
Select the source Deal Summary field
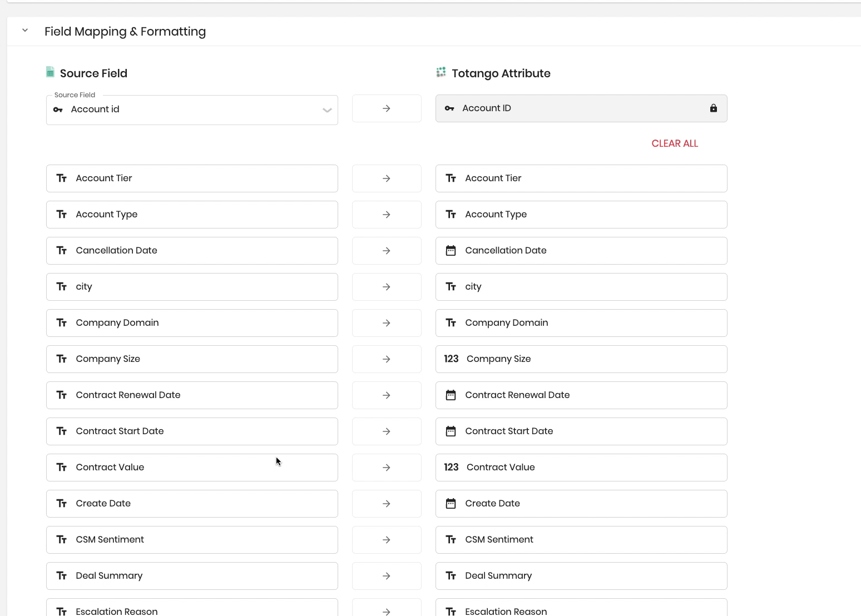point(192,576)
